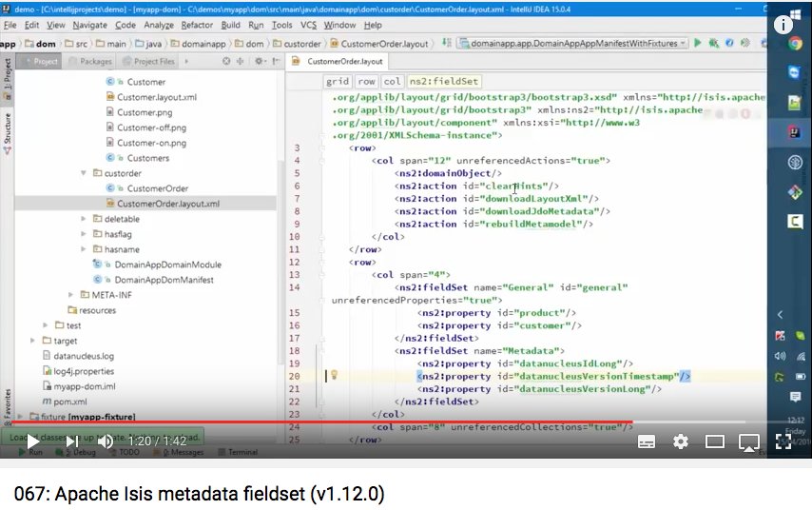The image size is (812, 510).
Task: Switch to theater mode
Action: pyautogui.click(x=715, y=441)
